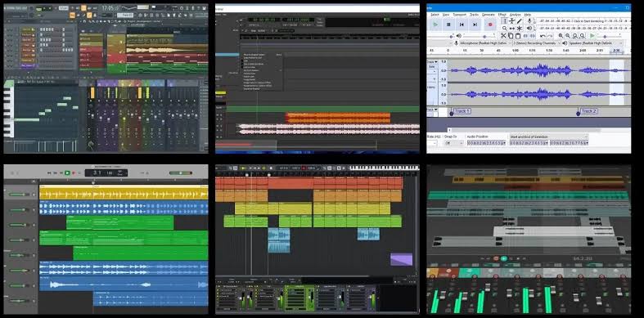Open the audio track name dropdown in Audacity
The height and width of the screenshot is (318, 644).
click(x=432, y=62)
